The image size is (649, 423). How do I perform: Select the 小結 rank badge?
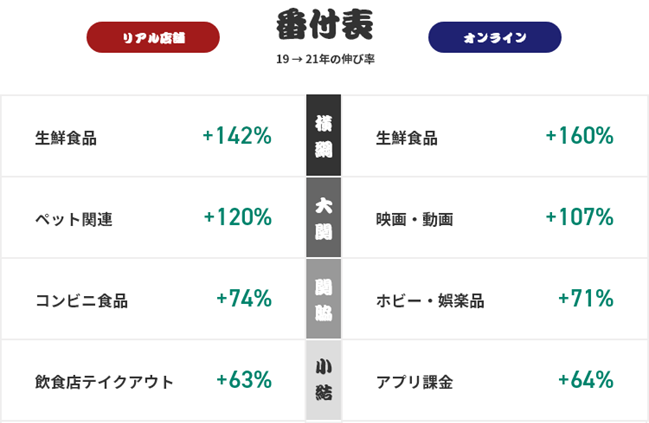[324, 380]
